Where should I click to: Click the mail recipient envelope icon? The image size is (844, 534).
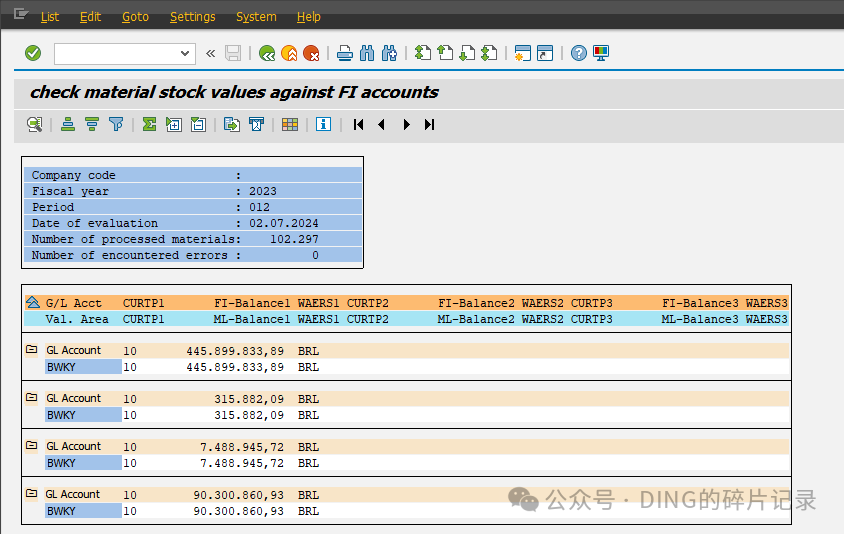(x=256, y=125)
